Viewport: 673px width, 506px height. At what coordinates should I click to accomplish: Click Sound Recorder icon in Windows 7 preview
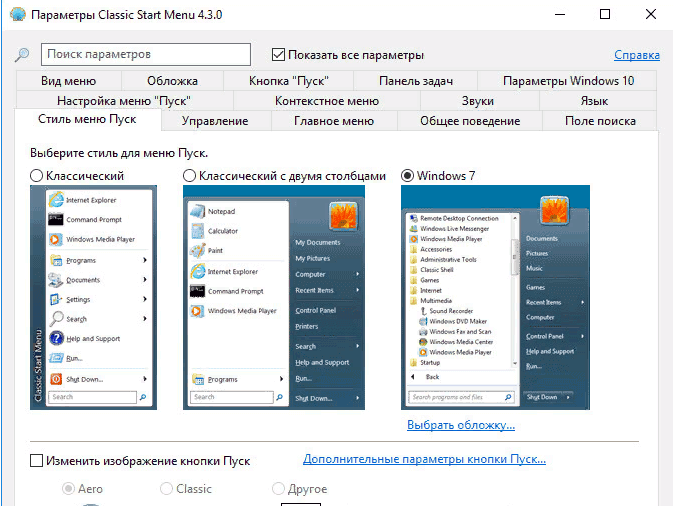[x=423, y=311]
